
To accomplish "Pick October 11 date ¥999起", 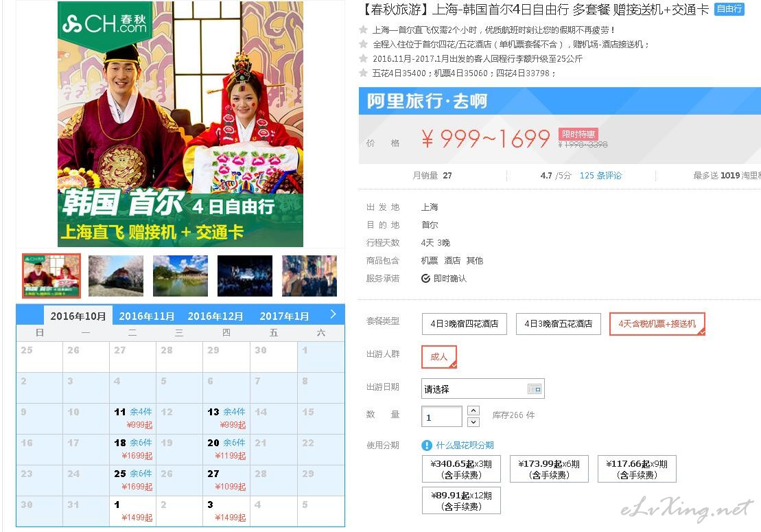I will (133, 418).
